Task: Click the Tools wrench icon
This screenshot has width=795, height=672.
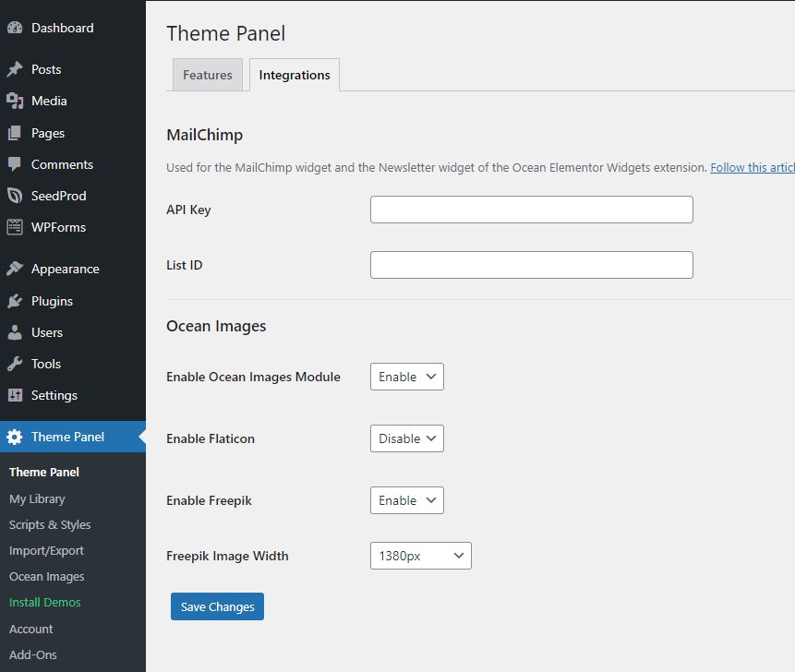Action: click(x=15, y=364)
